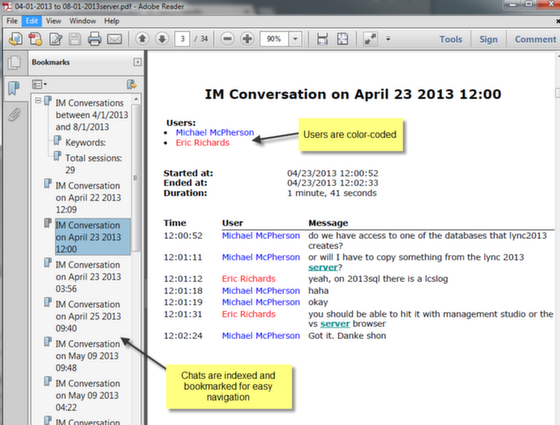Click the 12:00:52 time cell
Screen dimensions: 560x425
[x=183, y=236]
